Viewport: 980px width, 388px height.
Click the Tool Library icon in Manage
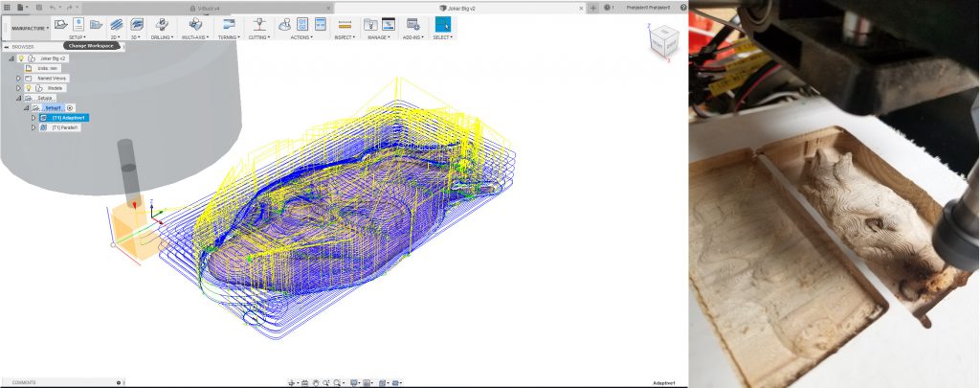point(370,24)
